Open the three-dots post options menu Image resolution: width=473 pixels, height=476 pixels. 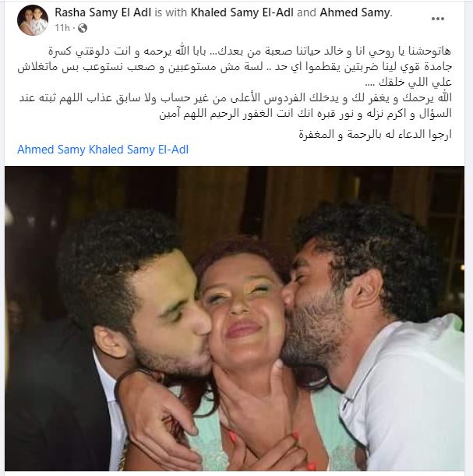tap(437, 19)
